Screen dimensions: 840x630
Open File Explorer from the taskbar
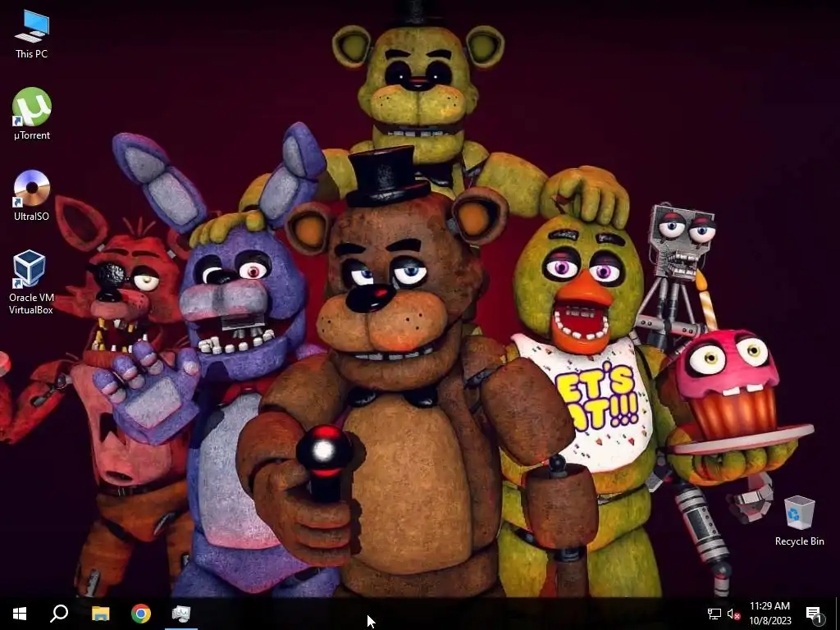(100, 614)
